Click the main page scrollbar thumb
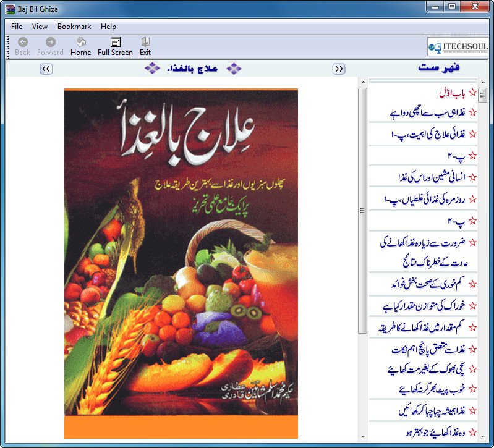494x448 pixels. point(363,210)
